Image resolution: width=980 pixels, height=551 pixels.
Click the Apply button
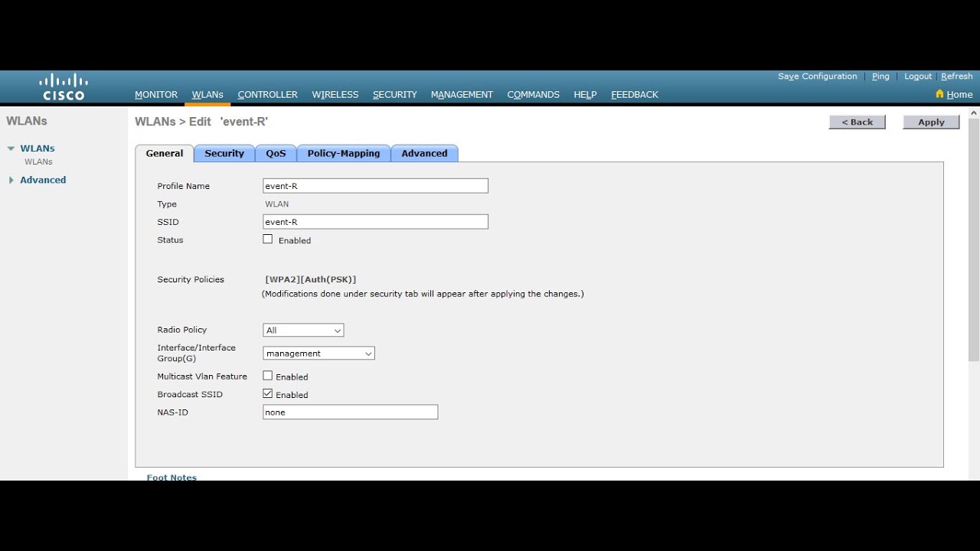(931, 122)
